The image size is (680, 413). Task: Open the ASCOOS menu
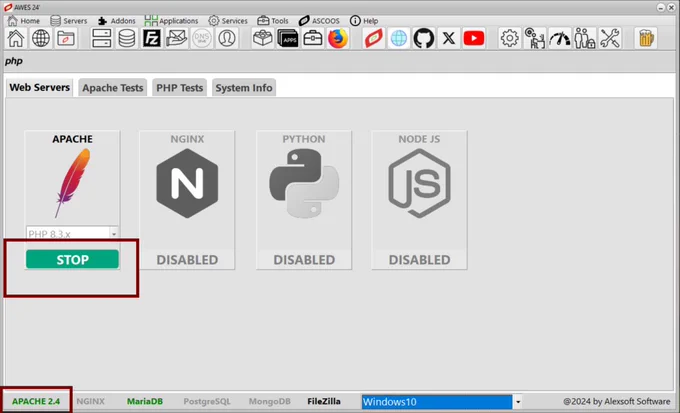(320, 20)
